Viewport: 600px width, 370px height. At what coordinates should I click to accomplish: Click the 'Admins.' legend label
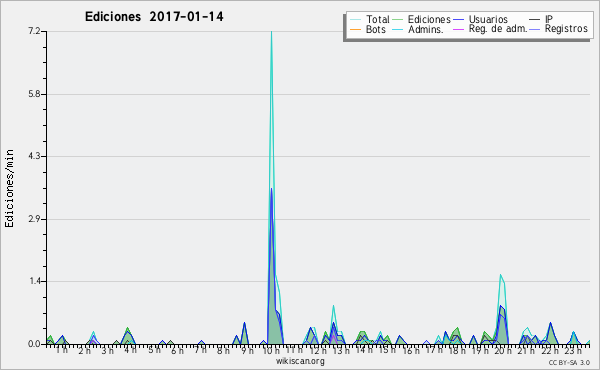(x=426, y=29)
